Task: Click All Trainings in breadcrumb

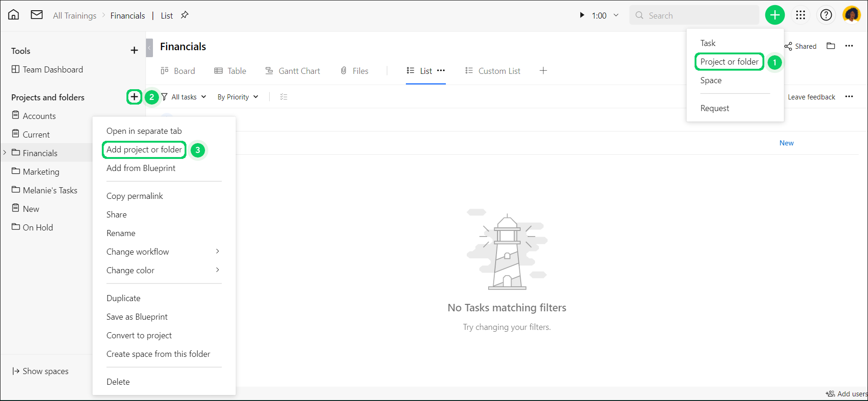Action: (x=74, y=15)
